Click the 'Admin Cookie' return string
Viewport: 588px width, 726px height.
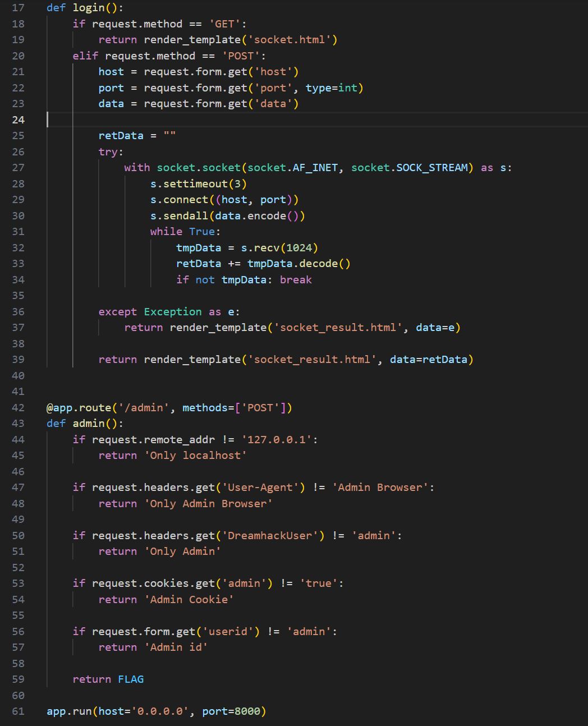[189, 600]
